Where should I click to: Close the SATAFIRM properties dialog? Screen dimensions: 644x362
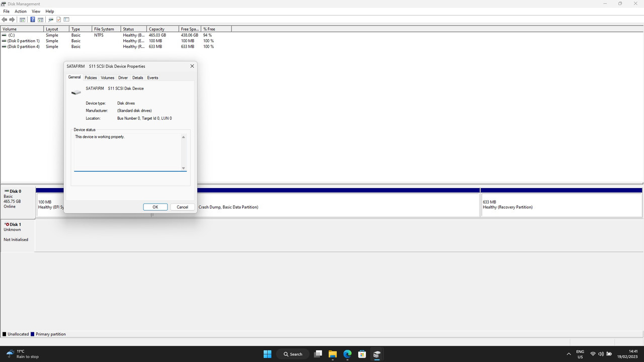[x=192, y=66]
